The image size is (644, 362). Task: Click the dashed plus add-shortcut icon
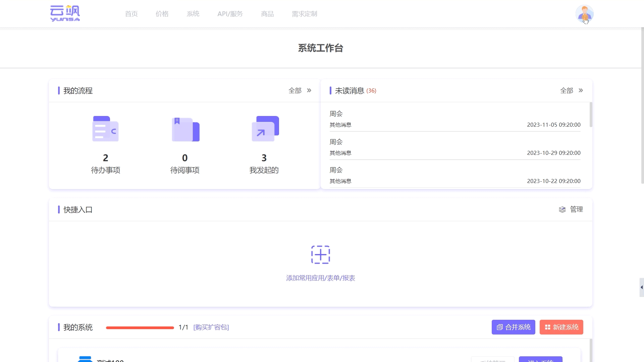click(x=321, y=255)
